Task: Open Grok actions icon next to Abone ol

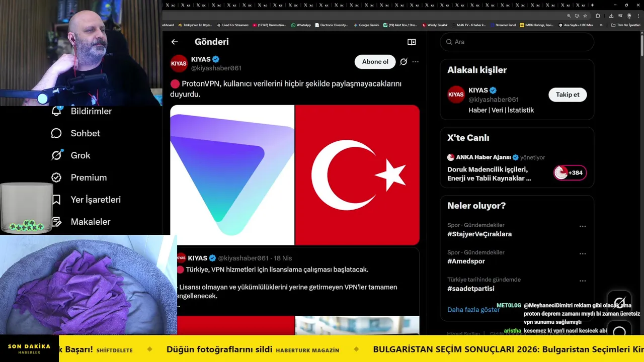Action: (x=404, y=62)
